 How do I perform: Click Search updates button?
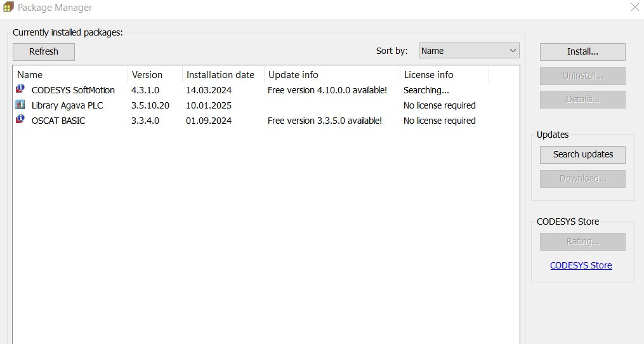point(582,154)
